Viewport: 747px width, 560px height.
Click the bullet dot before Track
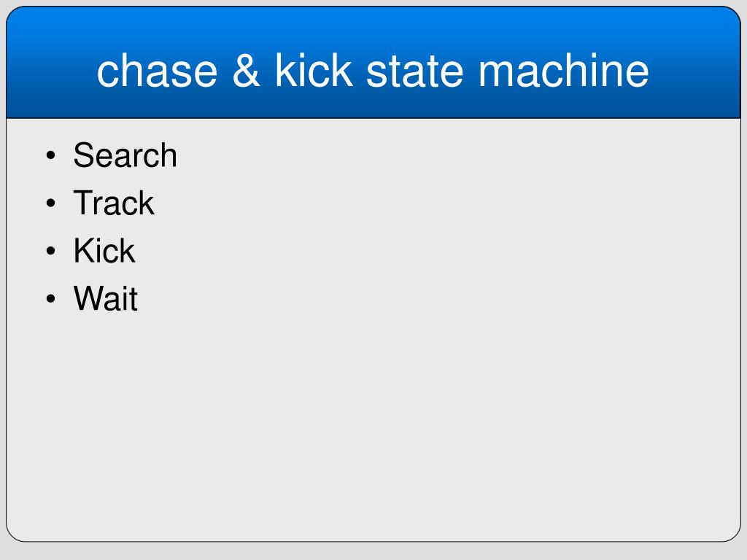[x=51, y=203]
